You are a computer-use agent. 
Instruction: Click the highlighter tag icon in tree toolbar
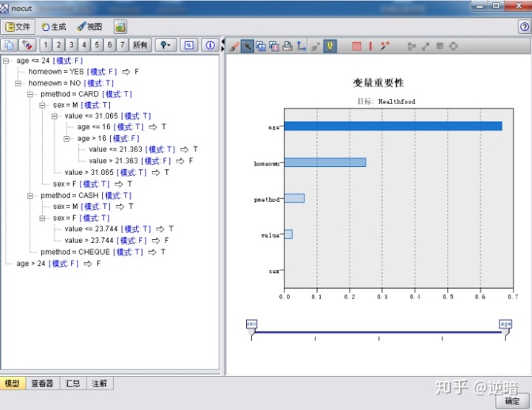tap(27, 45)
